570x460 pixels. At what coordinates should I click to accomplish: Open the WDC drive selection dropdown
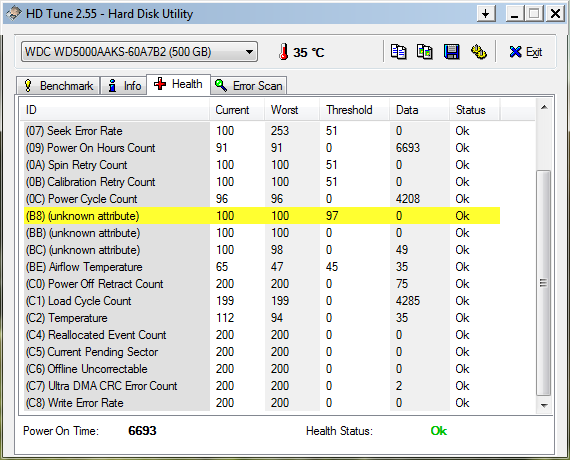139,52
